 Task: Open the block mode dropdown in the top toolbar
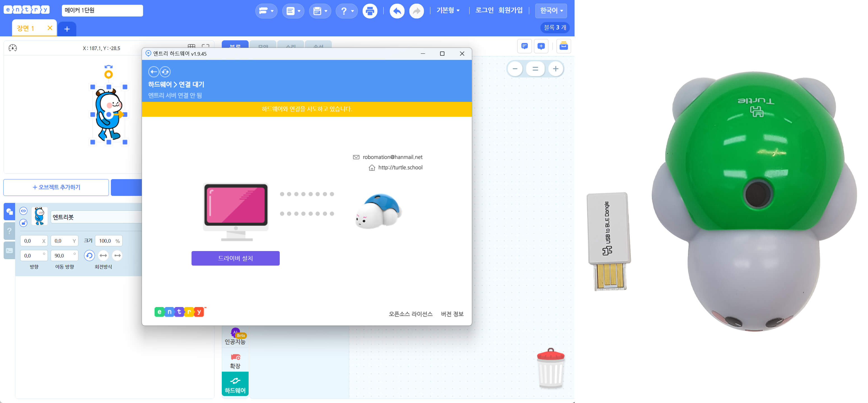(266, 11)
